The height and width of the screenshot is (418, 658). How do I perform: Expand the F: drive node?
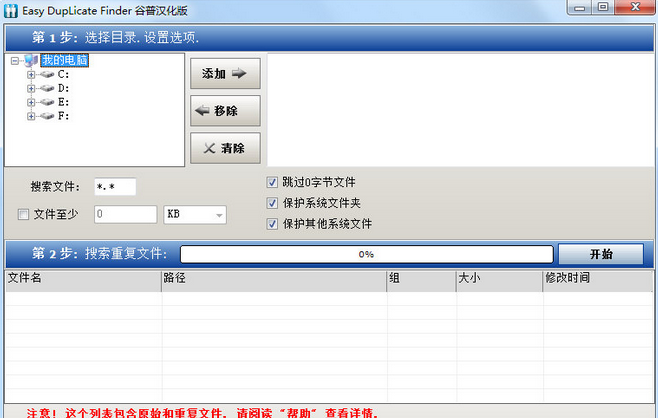(x=31, y=116)
